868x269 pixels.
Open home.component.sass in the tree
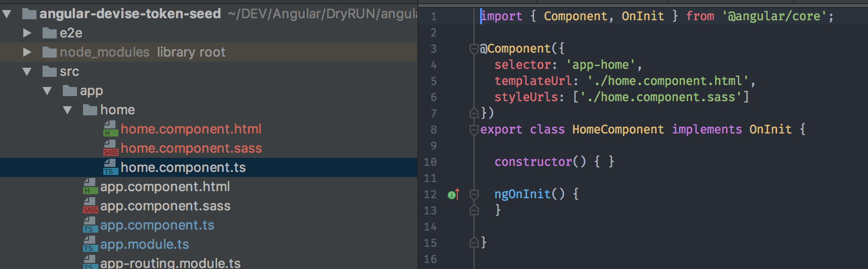click(x=191, y=149)
